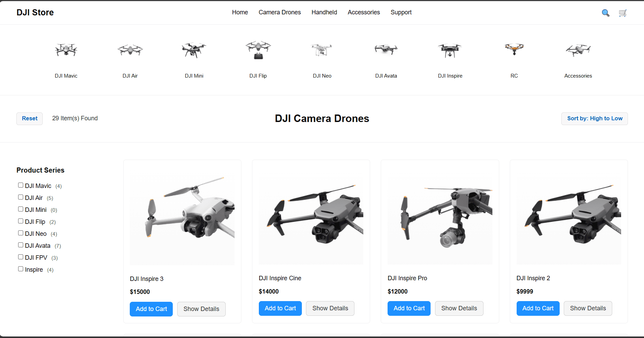Select the DJI Neo drone category icon
The image size is (644, 338).
(x=322, y=50)
